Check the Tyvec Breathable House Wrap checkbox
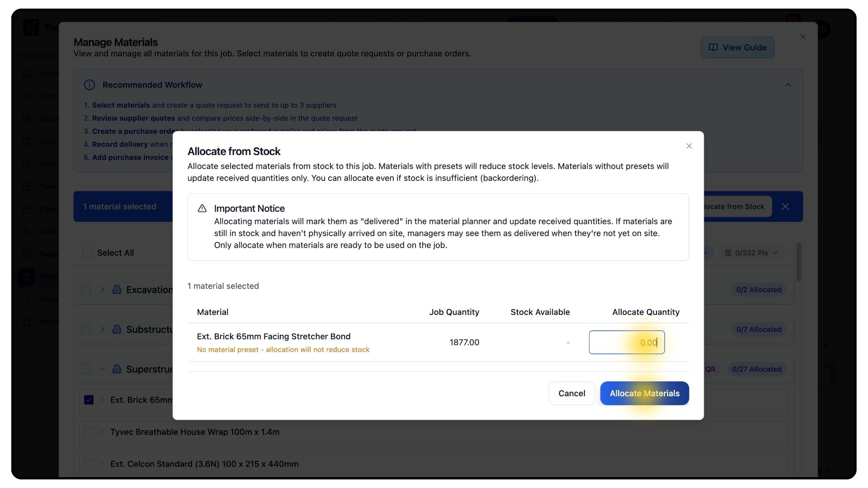Image resolution: width=868 pixels, height=488 pixels. (89, 432)
